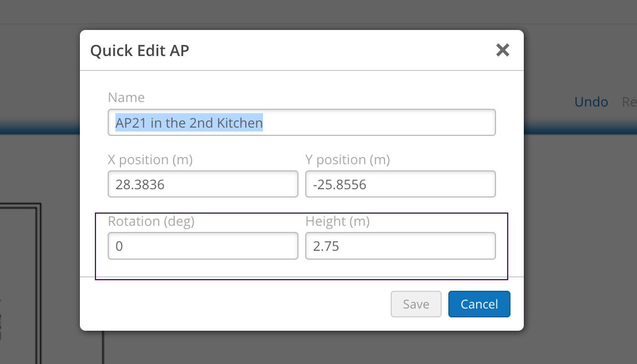This screenshot has width=637, height=364.
Task: Focus the X position input box
Action: click(203, 184)
